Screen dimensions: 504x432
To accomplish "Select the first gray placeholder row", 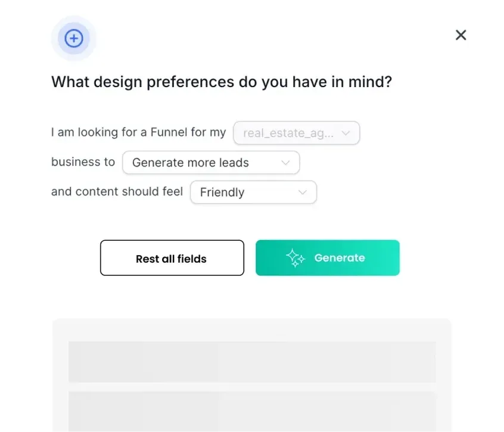I will (252, 362).
